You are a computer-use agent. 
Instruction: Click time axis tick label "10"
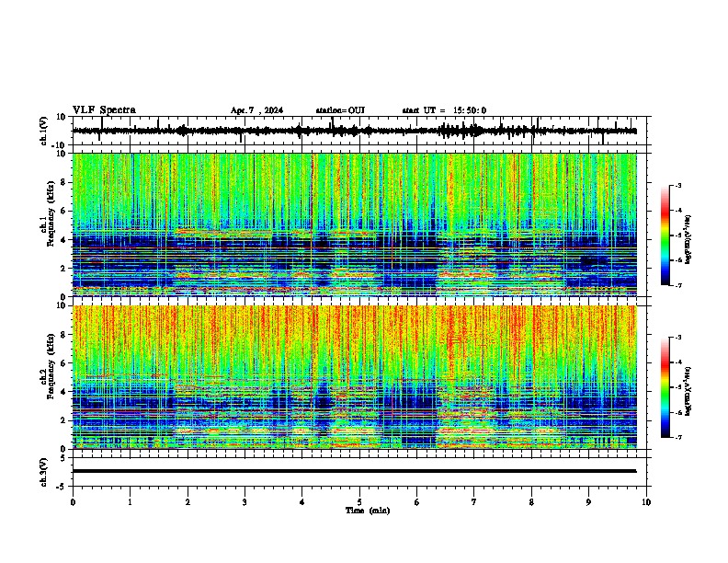coord(646,502)
